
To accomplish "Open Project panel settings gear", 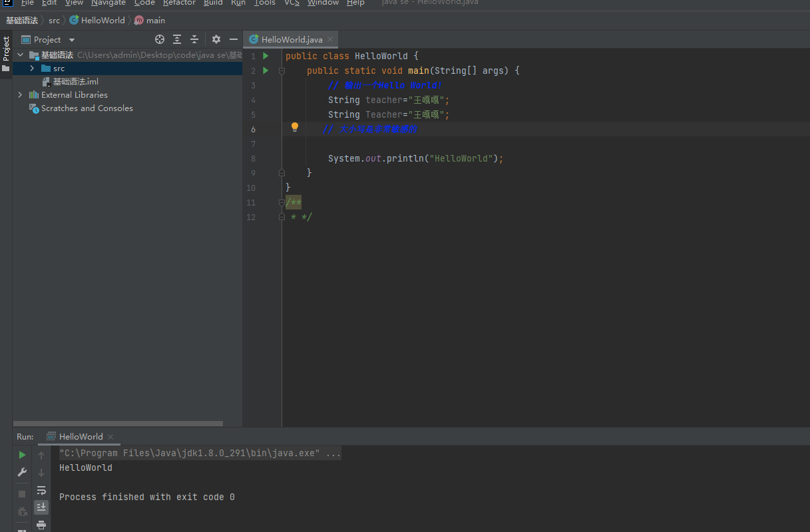I will coord(216,40).
